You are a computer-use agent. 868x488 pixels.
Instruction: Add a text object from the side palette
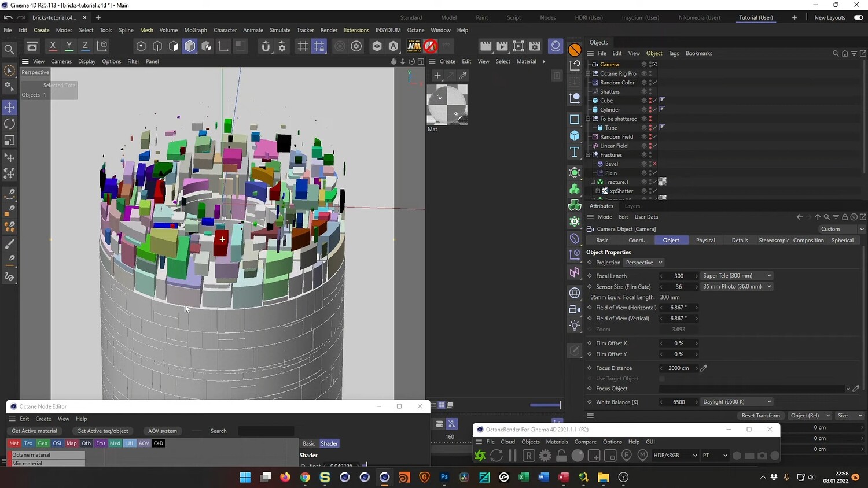575,152
